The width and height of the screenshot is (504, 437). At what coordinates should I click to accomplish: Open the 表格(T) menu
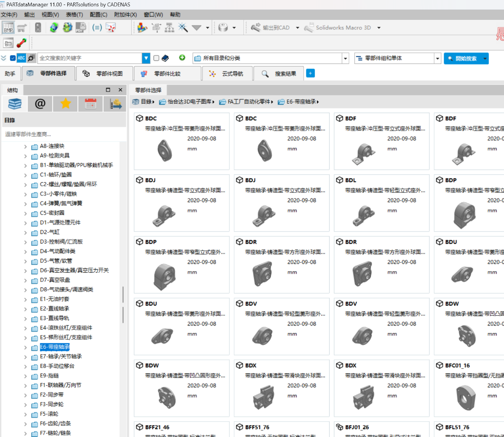(x=74, y=14)
